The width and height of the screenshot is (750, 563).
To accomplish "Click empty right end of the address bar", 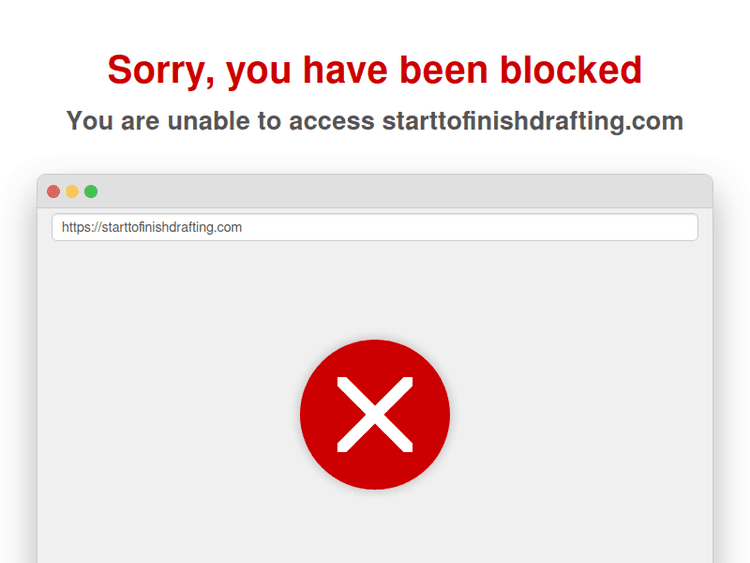I will [x=574, y=227].
